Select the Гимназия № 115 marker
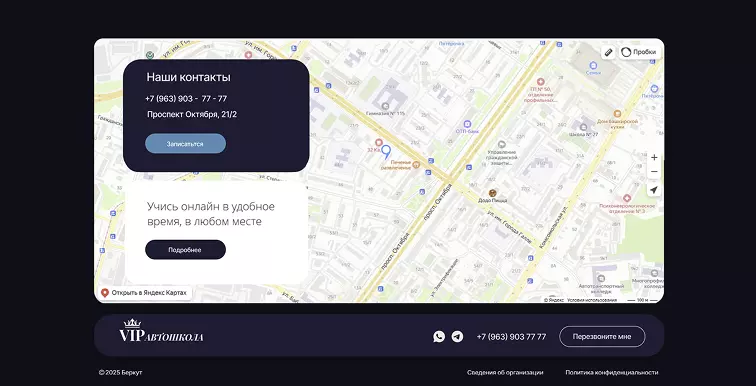The image size is (756, 386). (x=385, y=106)
